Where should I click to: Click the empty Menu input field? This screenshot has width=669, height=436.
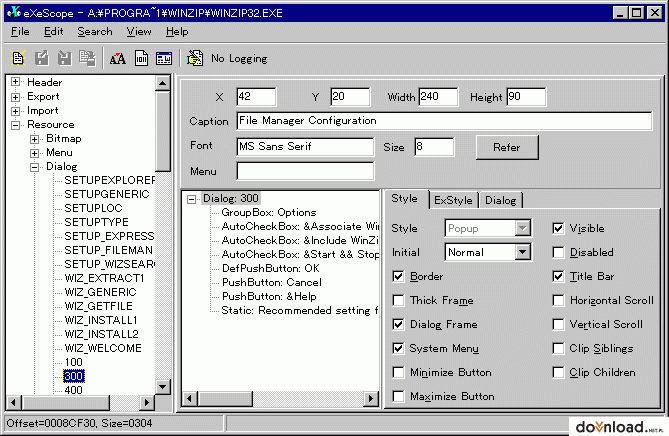point(305,171)
